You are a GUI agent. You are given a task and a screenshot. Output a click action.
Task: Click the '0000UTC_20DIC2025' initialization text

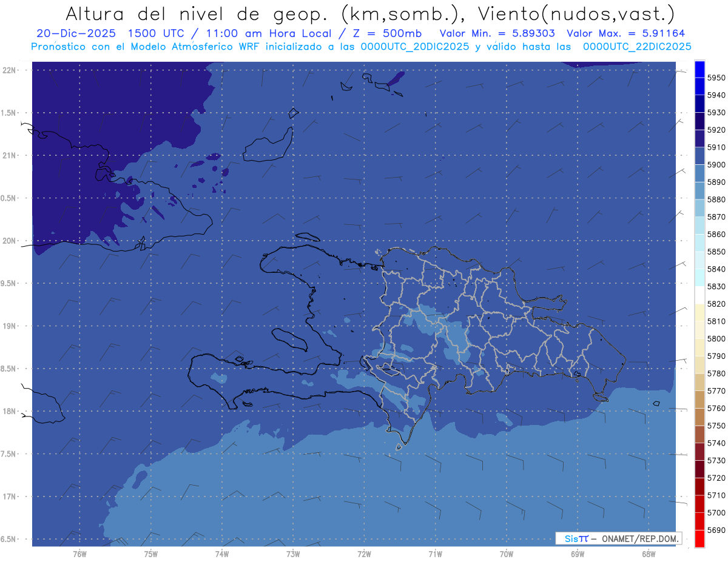pos(415,47)
